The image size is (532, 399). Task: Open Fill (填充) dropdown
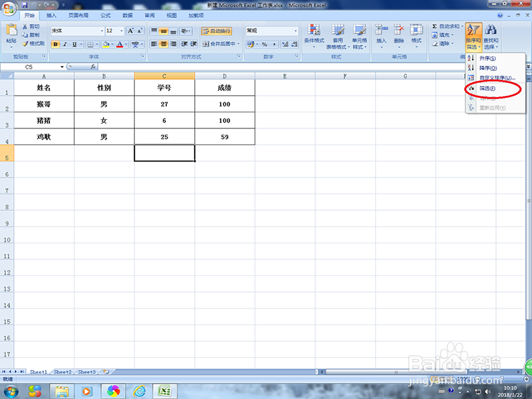point(443,35)
